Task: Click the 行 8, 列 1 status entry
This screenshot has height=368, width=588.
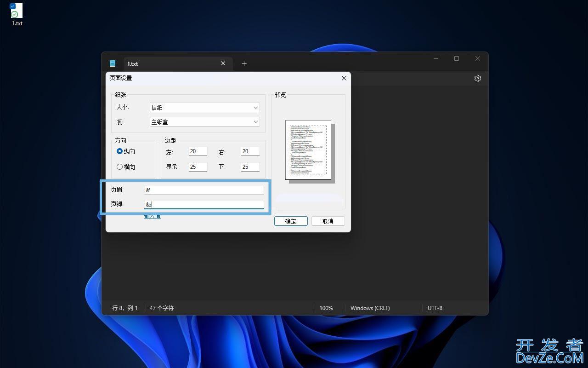Action: click(125, 308)
